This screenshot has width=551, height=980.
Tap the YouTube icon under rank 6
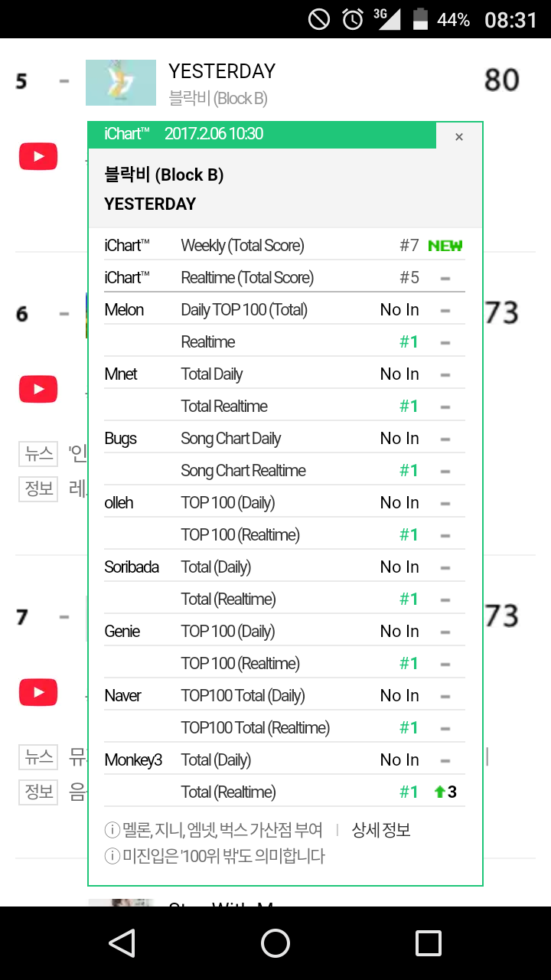click(37, 389)
